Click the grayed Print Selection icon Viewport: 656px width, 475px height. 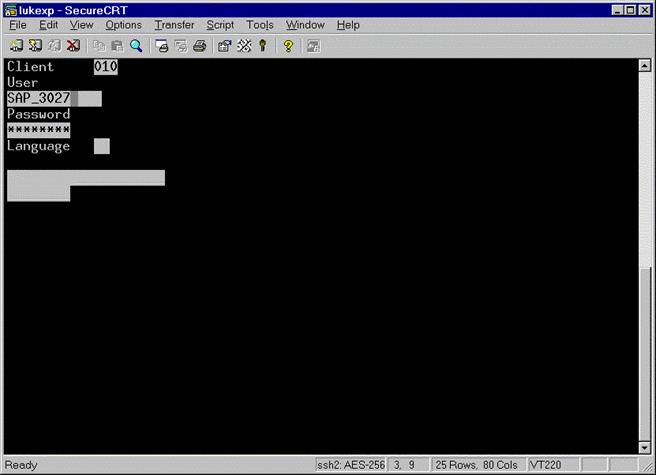point(181,46)
